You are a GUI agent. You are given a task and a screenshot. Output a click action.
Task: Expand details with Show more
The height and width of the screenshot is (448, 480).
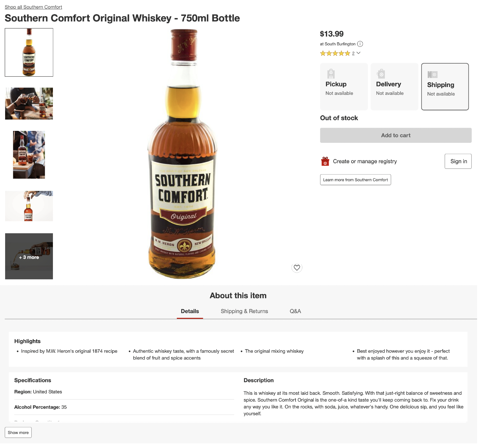[x=18, y=432]
